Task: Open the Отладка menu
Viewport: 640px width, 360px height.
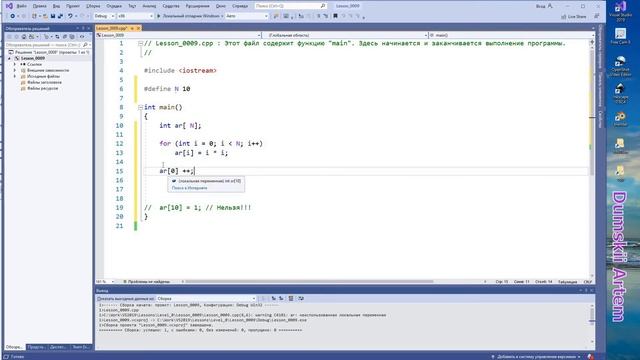Action: pos(114,6)
